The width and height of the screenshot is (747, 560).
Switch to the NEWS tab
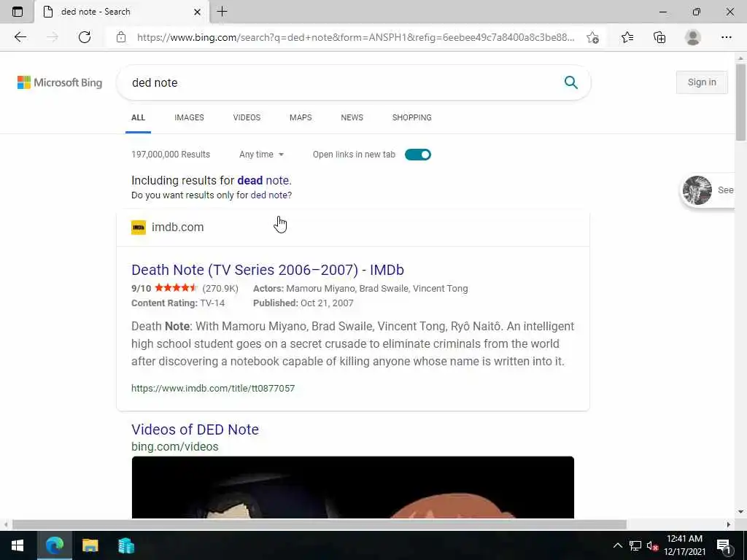tap(352, 117)
